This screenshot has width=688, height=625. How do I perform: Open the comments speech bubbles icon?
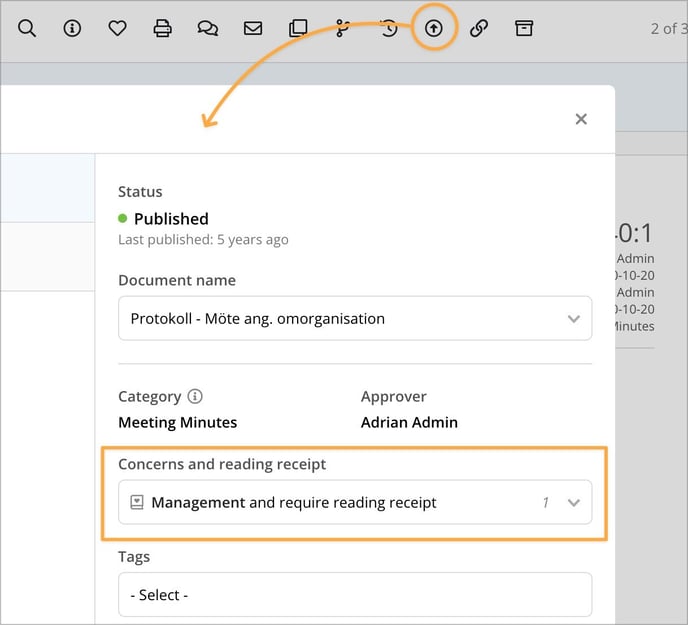(208, 28)
